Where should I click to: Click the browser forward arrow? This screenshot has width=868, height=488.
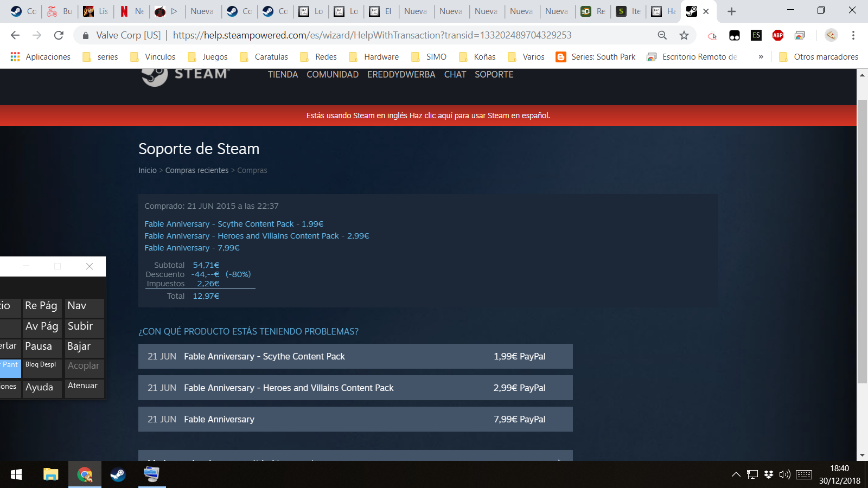click(x=37, y=35)
